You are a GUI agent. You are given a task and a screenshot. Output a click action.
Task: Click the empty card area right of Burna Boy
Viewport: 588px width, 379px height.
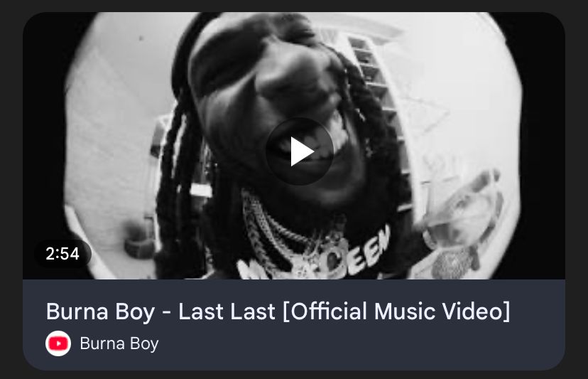click(x=360, y=343)
